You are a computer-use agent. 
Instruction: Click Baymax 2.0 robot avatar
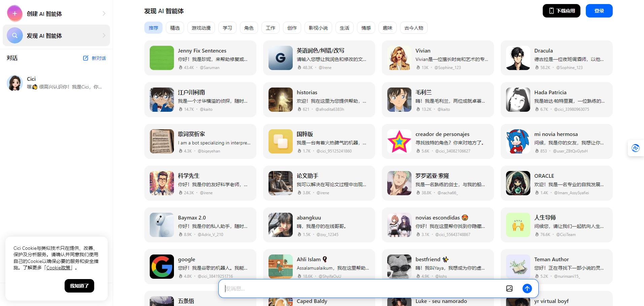(x=162, y=225)
